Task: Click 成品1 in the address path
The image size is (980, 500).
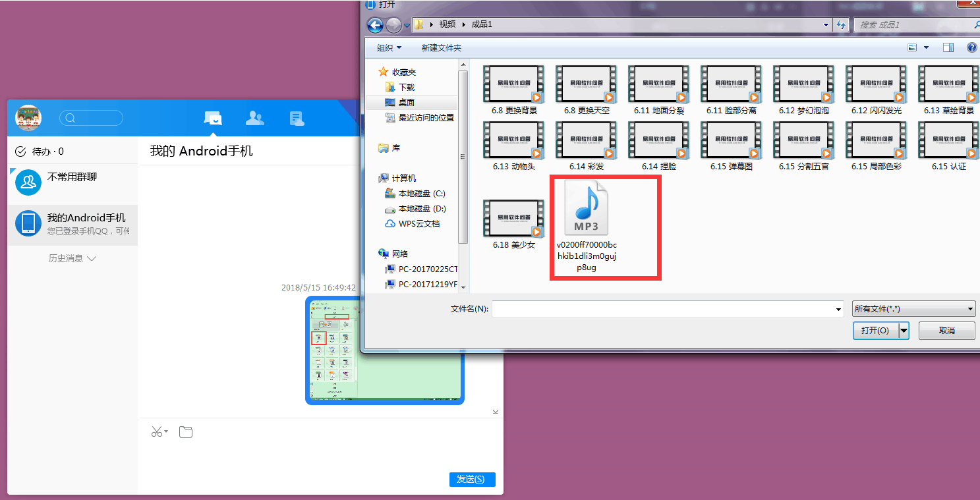Action: [482, 24]
